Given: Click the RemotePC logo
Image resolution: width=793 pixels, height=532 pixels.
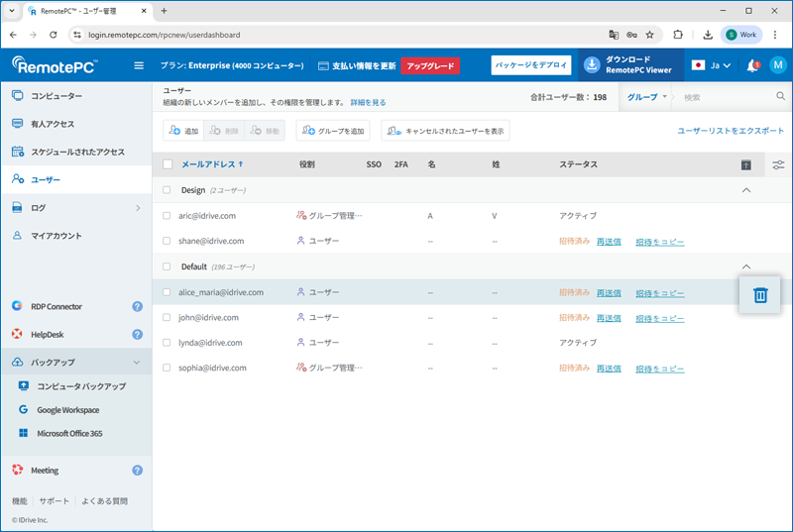Looking at the screenshot, I should (55, 65).
